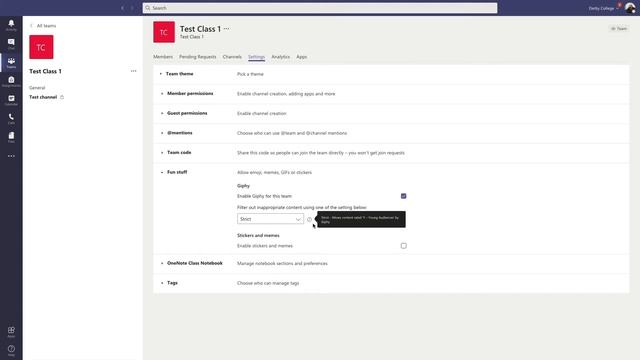Click the TC avatar in team header
Screen dimensions: 640x360
pos(164,32)
